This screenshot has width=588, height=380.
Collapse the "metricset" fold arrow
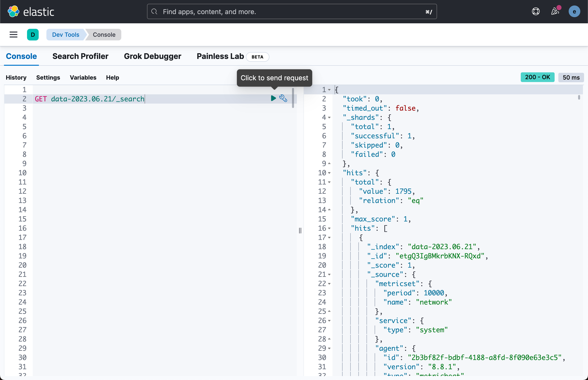(x=329, y=284)
